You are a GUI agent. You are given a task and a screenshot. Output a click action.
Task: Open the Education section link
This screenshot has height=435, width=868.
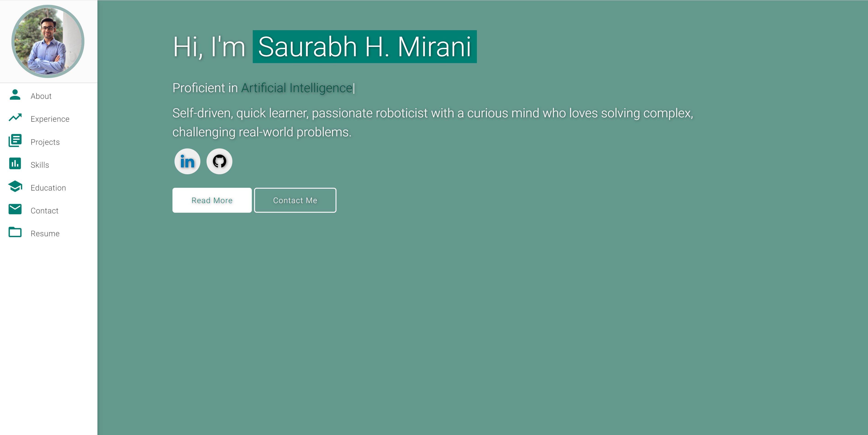pyautogui.click(x=48, y=187)
